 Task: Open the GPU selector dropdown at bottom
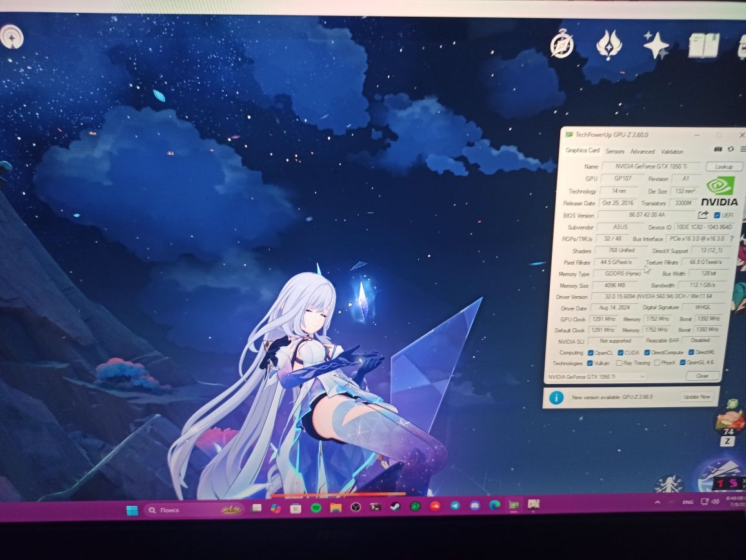pos(596,377)
